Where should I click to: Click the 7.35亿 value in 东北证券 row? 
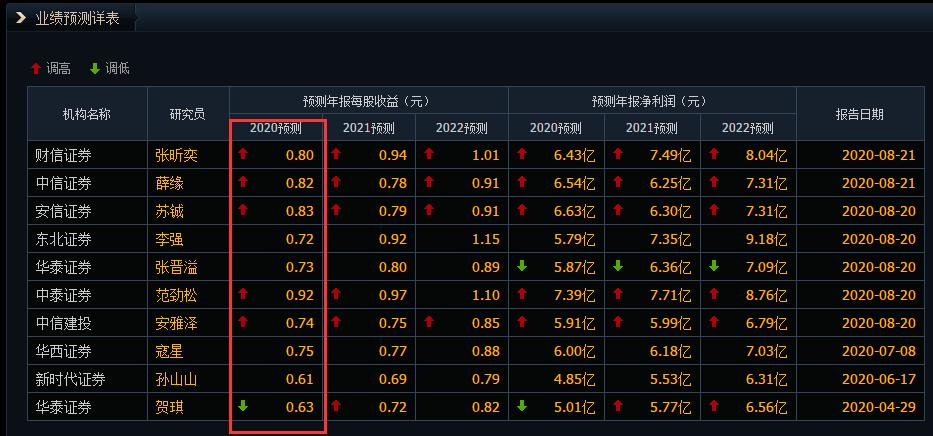pos(671,240)
